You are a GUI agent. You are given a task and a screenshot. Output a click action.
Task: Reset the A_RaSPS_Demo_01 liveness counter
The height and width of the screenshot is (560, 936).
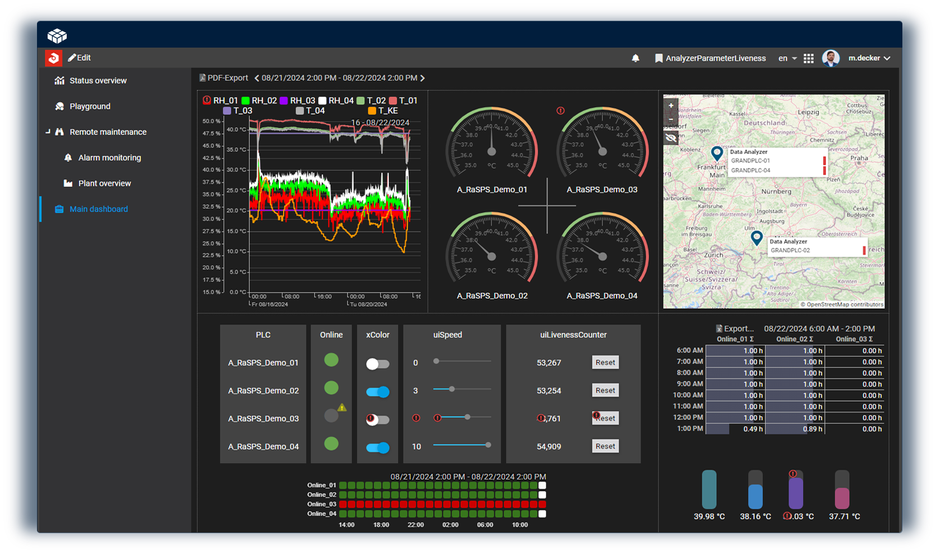pos(605,362)
